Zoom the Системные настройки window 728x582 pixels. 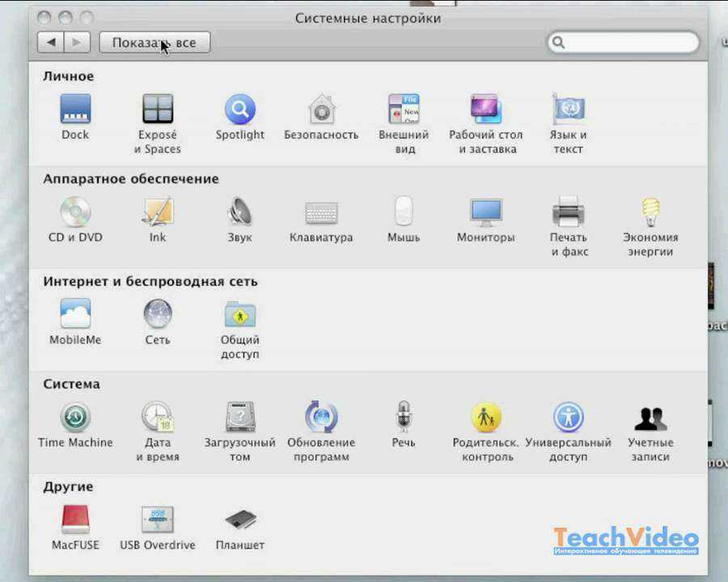coord(87,18)
